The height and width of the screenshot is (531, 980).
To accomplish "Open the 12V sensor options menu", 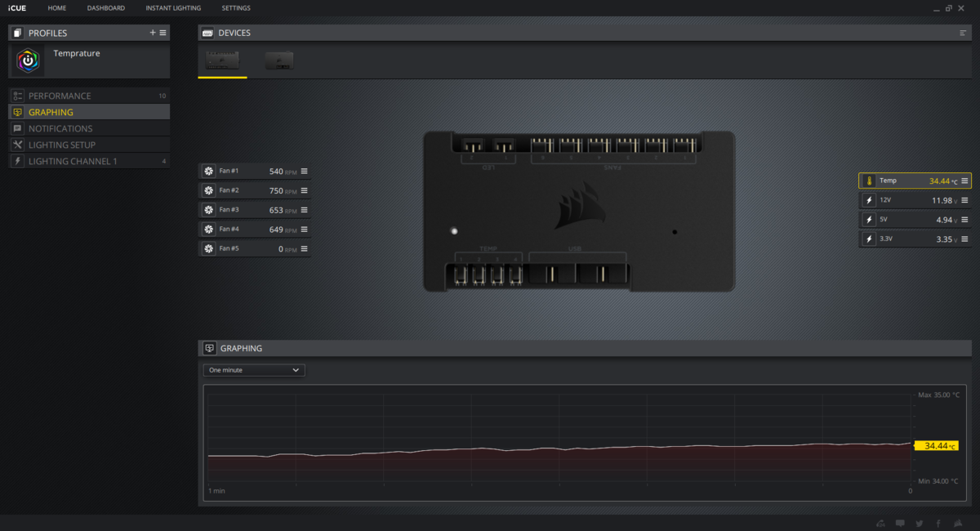I will coord(964,200).
